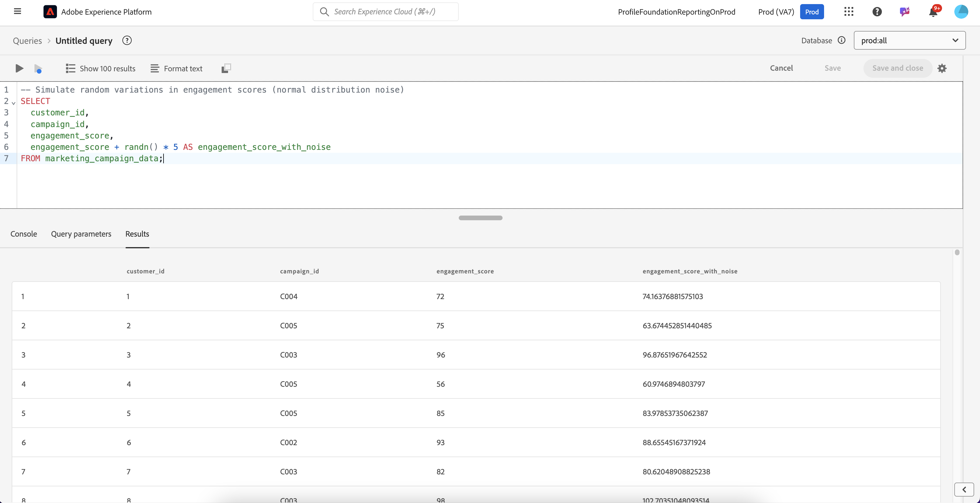The height and width of the screenshot is (503, 980).
Task: Click the run selected query icon
Action: click(x=38, y=69)
